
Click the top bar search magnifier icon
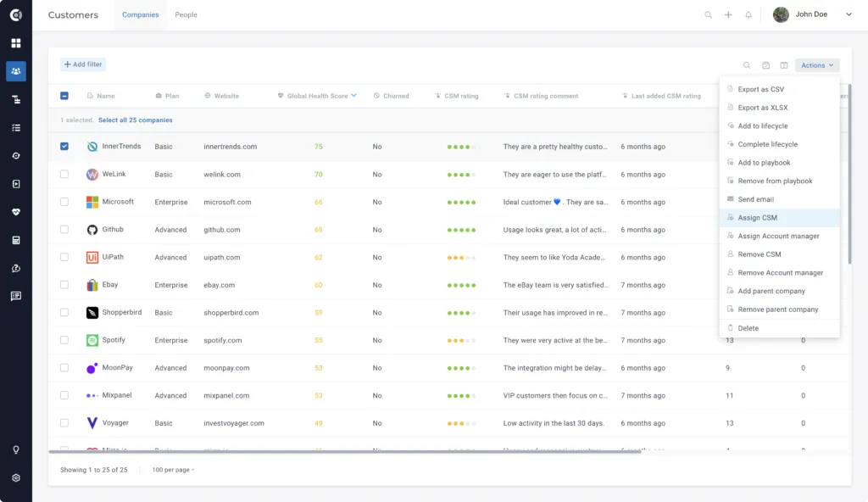click(708, 15)
